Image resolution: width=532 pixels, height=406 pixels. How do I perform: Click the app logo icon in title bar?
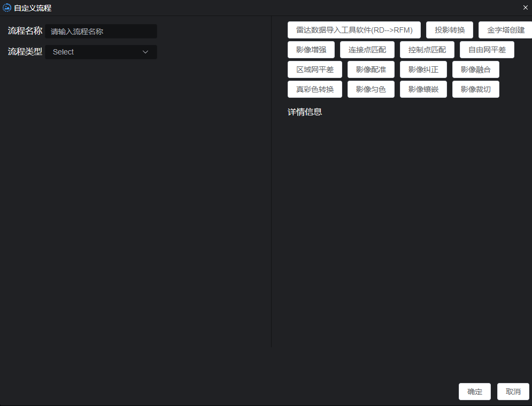coord(7,8)
